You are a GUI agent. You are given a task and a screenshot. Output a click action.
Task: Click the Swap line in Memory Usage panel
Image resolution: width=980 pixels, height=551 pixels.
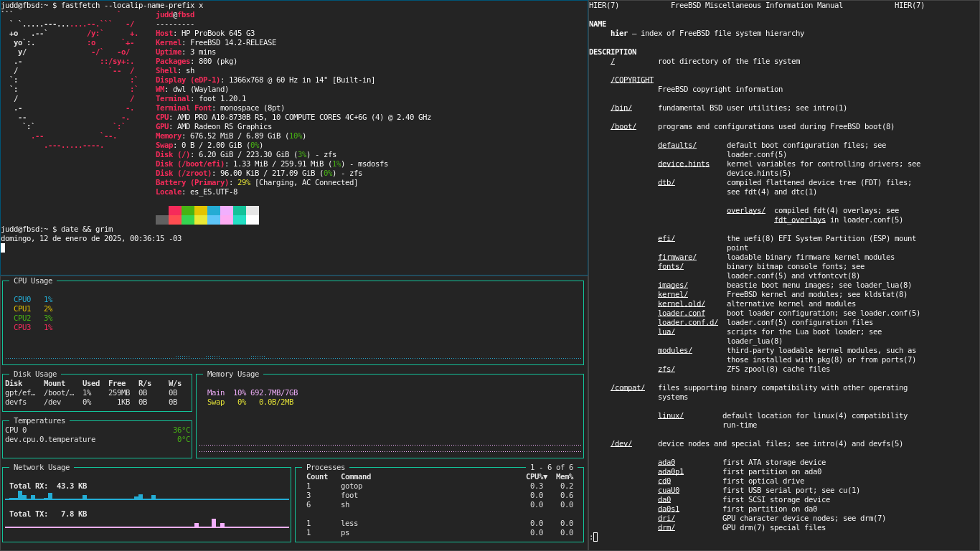pyautogui.click(x=250, y=402)
